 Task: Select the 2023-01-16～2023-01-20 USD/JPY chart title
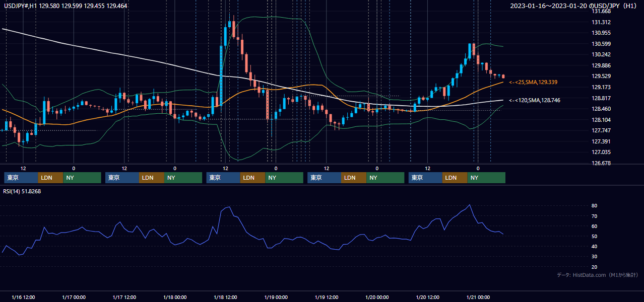coord(574,6)
